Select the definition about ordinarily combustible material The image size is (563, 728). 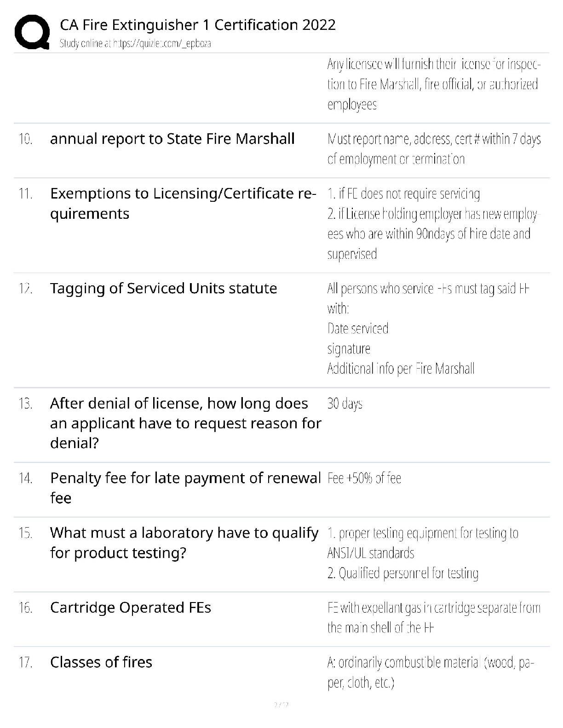tap(431, 672)
